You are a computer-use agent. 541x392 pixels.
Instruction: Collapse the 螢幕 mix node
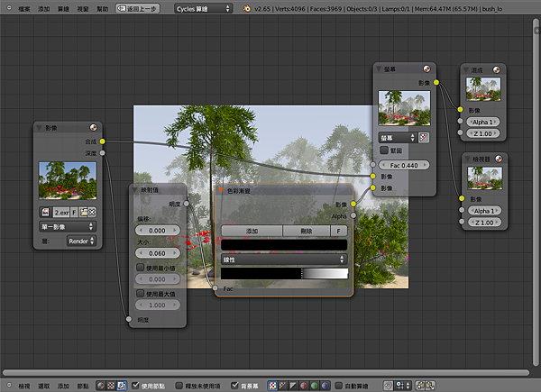[379, 69]
